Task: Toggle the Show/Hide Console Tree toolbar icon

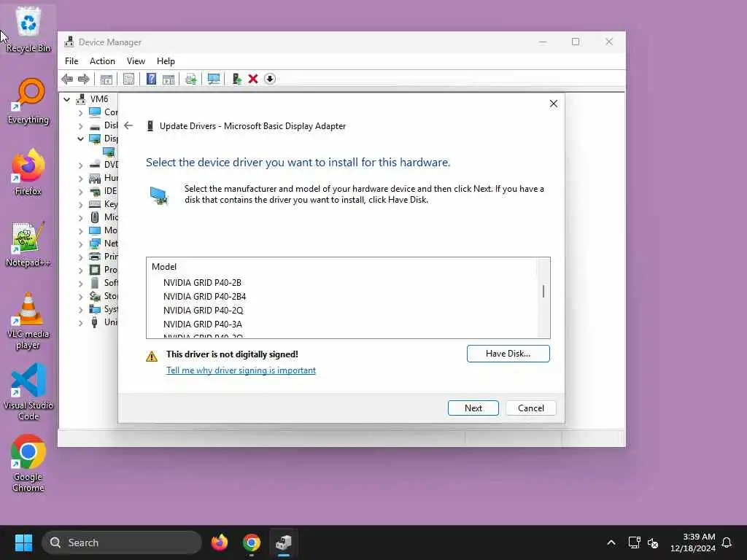Action: 107,79
